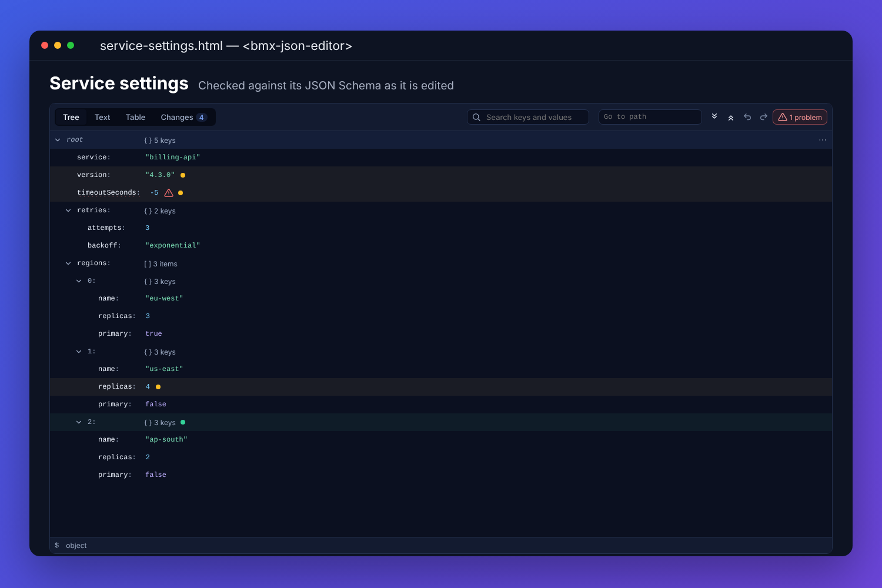
Task: Click the timeoutSeconds key label
Action: 108,193
